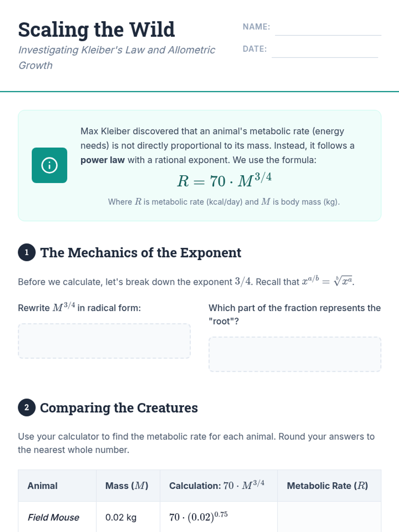Click the teal info icon

click(x=49, y=165)
